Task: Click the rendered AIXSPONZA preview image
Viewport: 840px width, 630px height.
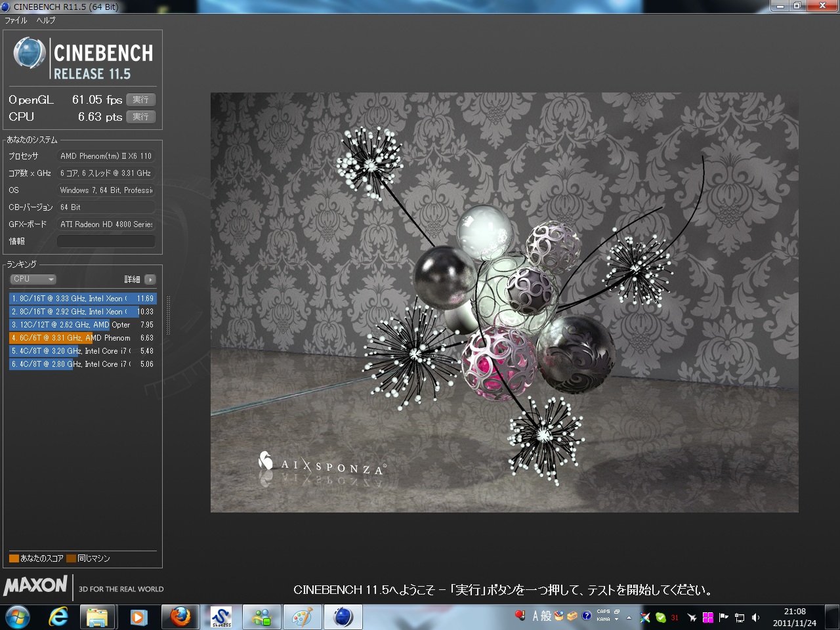Action: (x=504, y=302)
